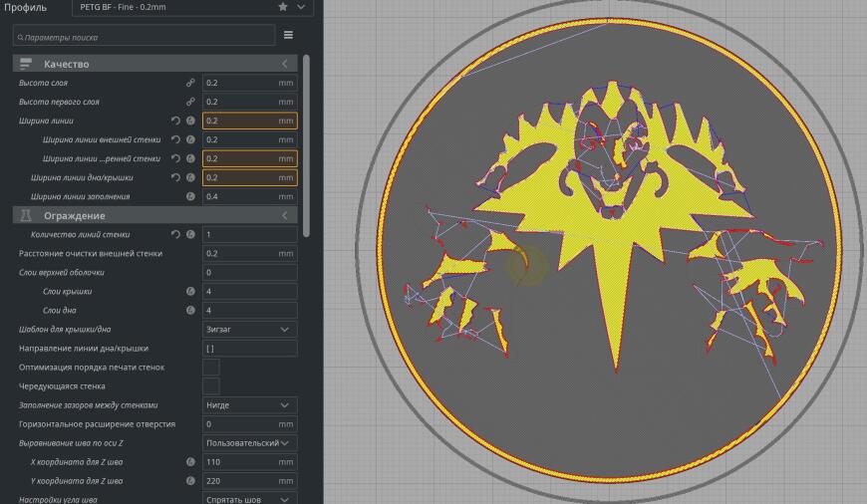The height and width of the screenshot is (504, 867).
Task: Edit the Слои дна value field
Action: coord(249,310)
